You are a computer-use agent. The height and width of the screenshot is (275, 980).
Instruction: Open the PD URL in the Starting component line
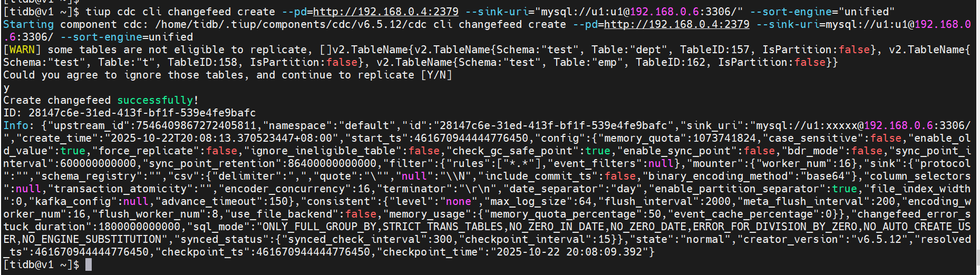pyautogui.click(x=676, y=24)
